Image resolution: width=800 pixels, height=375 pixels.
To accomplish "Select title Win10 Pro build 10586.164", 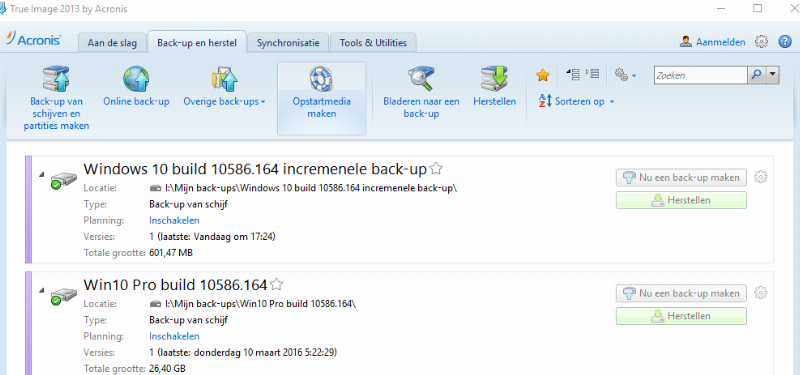I will tap(175, 285).
